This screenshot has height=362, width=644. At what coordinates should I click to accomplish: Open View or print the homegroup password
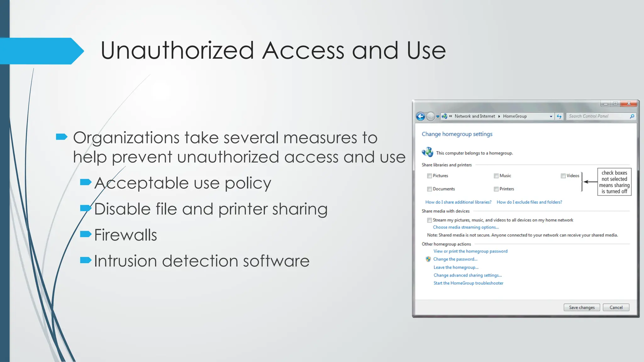[470, 251]
